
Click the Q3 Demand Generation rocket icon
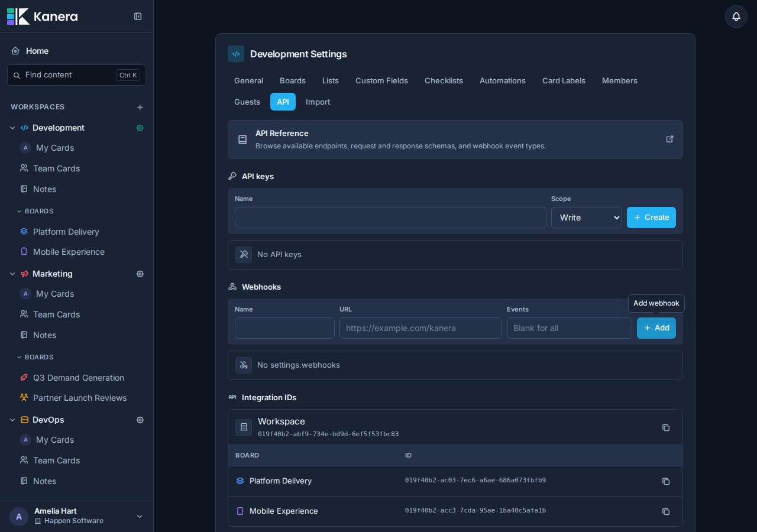[24, 378]
